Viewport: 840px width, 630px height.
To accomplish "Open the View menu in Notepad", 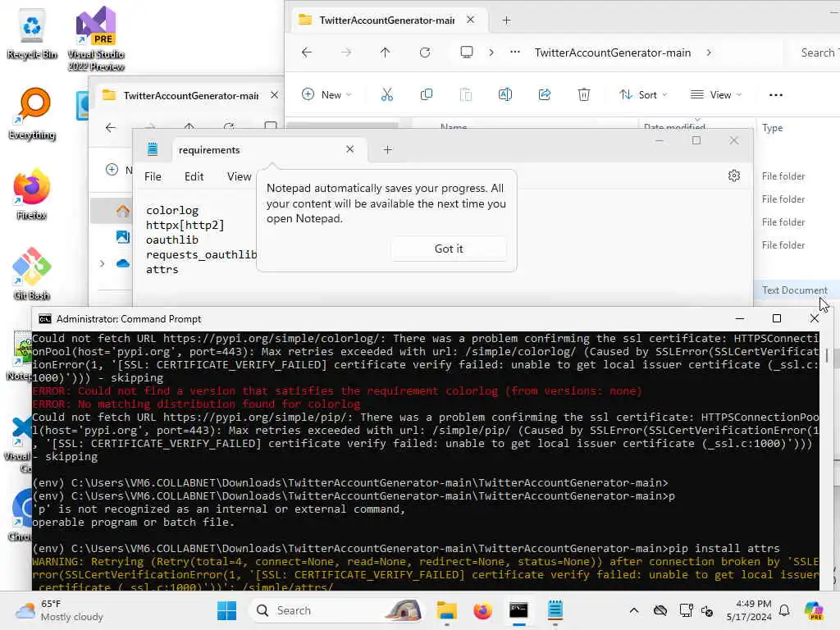I will click(x=239, y=176).
